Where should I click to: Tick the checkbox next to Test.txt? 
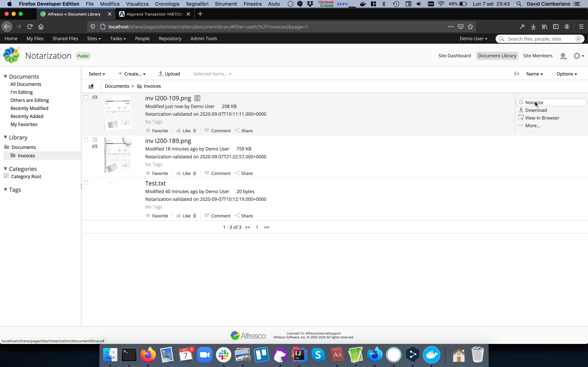pos(86,182)
